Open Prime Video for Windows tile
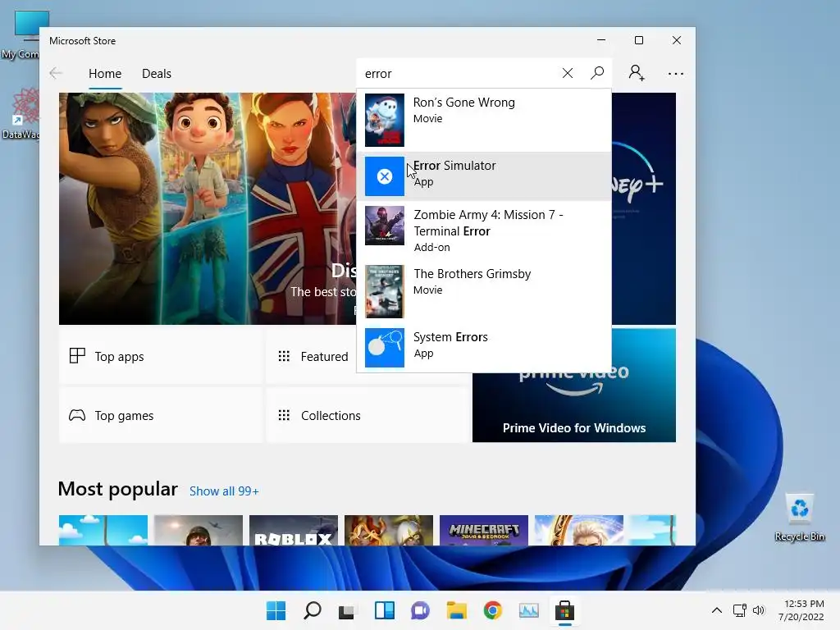 click(x=573, y=407)
